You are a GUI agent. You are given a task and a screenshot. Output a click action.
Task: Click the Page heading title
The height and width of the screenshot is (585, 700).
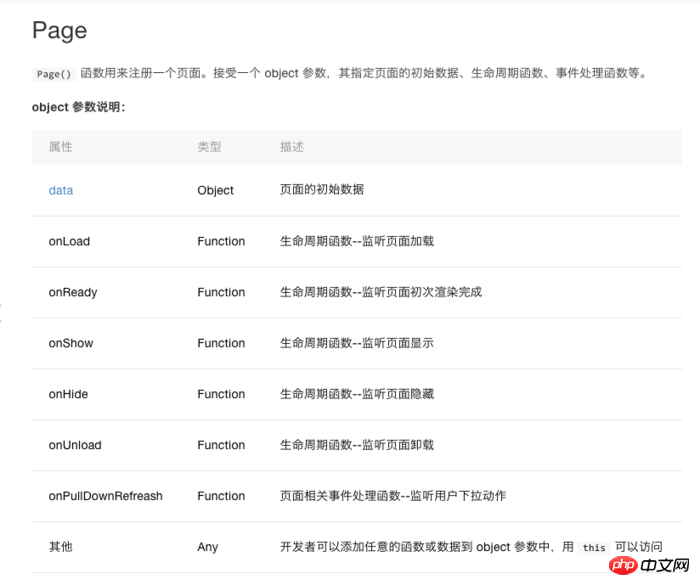[x=59, y=31]
